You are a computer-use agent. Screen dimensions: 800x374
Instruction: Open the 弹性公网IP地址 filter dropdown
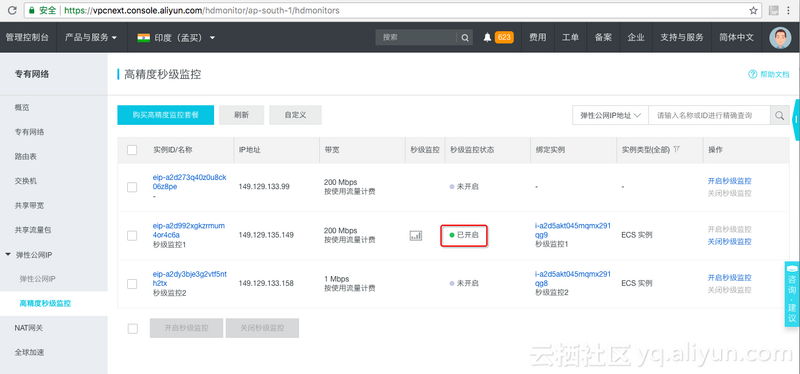610,115
